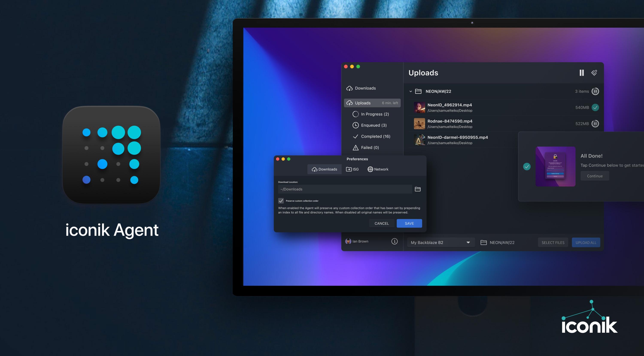This screenshot has height=356, width=644.
Task: Pause the Rodnae-8474590.mp4 upload
Action: 595,123
